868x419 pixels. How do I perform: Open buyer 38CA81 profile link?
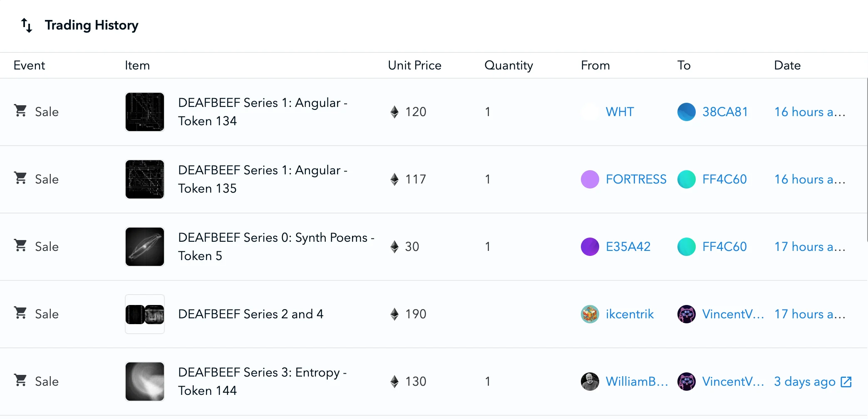[x=725, y=112]
